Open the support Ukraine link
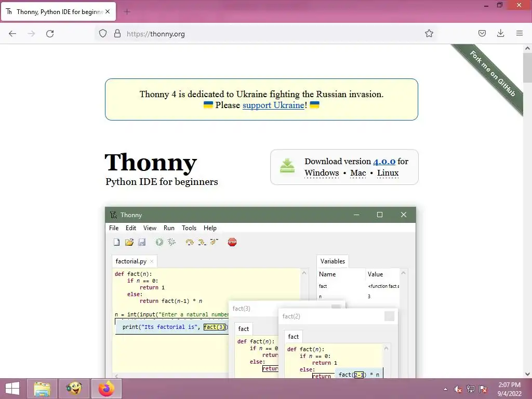This screenshot has width=532, height=399. click(x=273, y=105)
